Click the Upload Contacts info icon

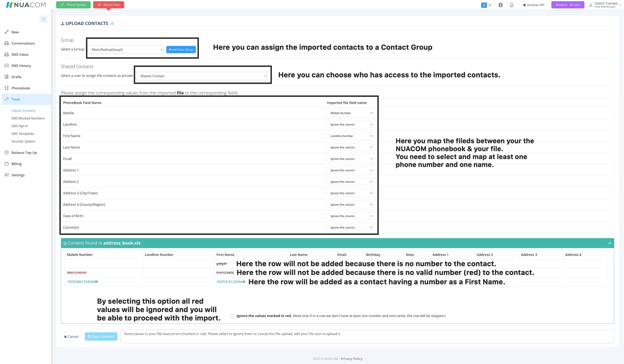[x=112, y=23]
